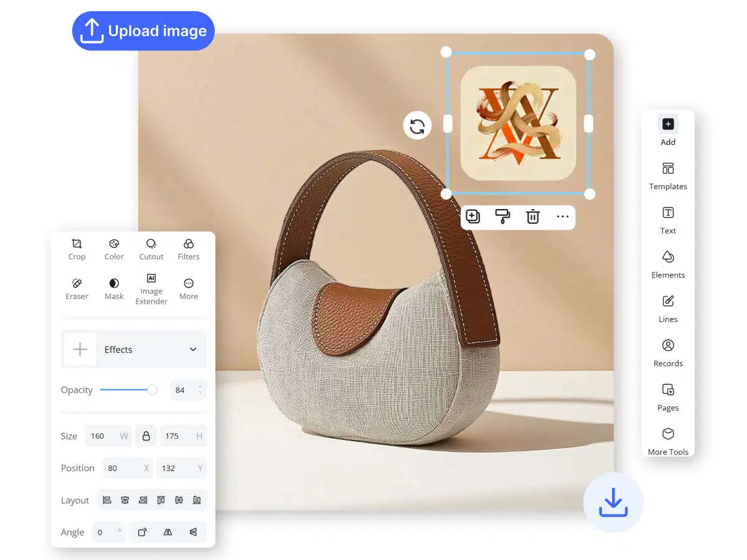
Task: Duplicate the selected element
Action: tap(472, 217)
